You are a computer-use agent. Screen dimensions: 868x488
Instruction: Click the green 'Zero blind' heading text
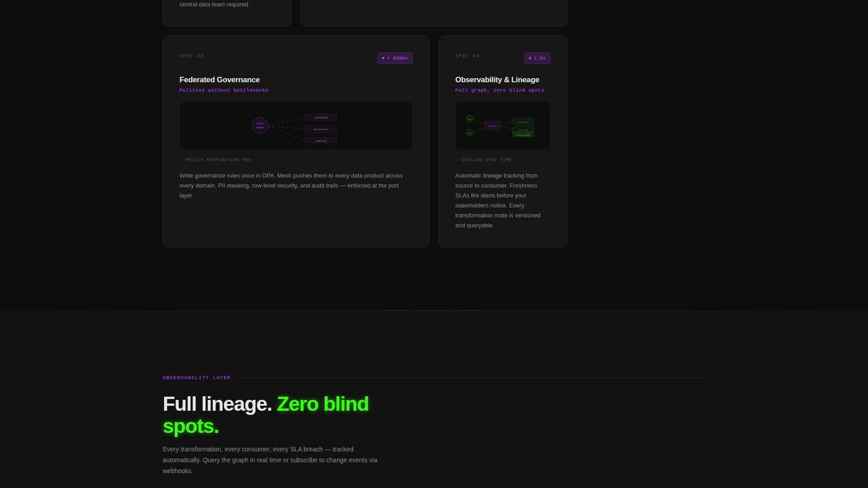(x=323, y=404)
